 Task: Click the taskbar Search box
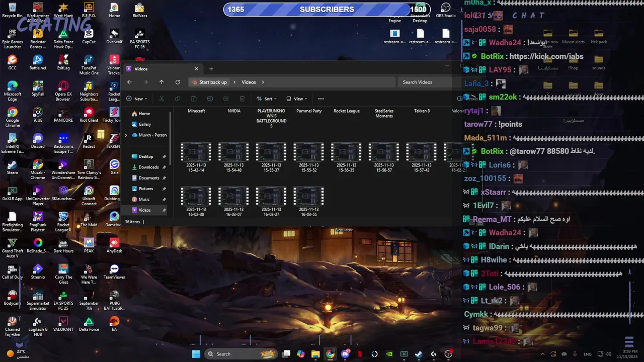(x=242, y=354)
